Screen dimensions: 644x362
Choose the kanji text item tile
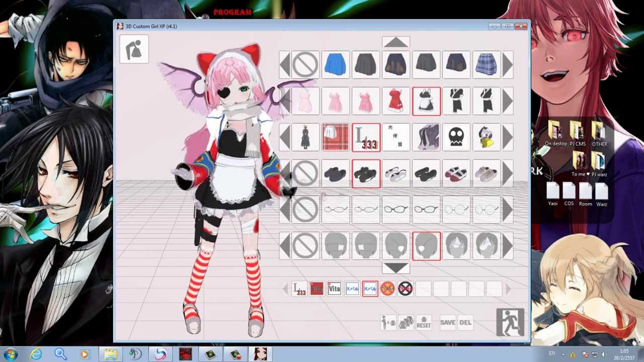click(x=396, y=137)
